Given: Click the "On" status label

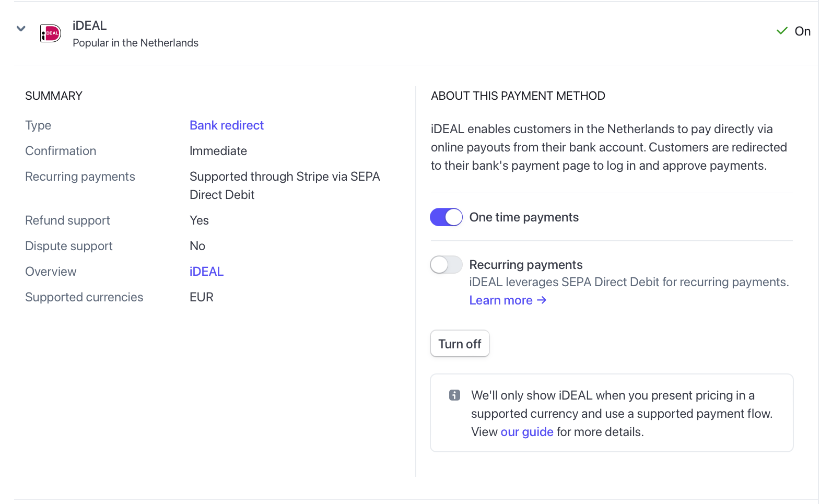Looking at the screenshot, I should tap(802, 31).
